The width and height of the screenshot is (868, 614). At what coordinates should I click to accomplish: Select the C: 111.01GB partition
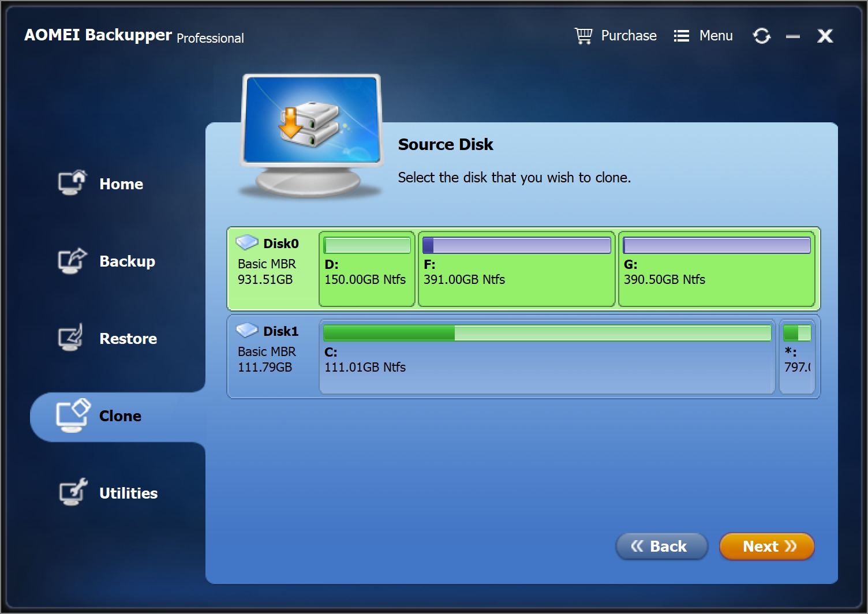(547, 357)
